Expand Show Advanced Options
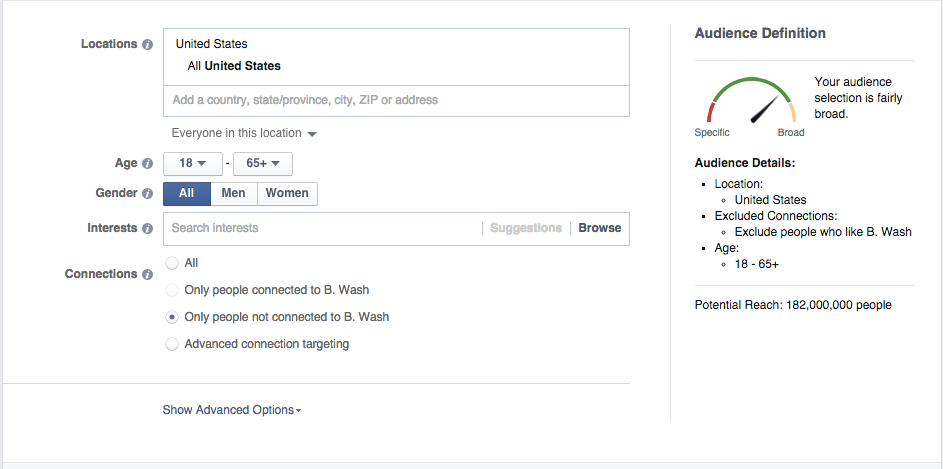 click(x=232, y=410)
